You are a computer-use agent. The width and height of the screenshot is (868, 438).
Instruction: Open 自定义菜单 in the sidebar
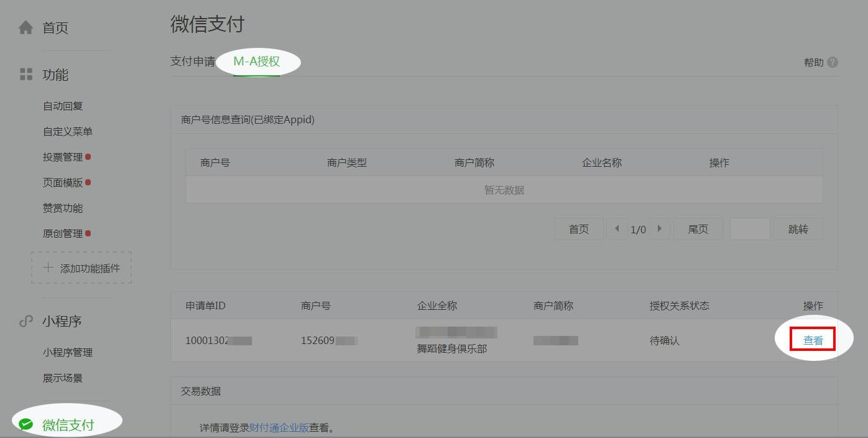pos(68,131)
